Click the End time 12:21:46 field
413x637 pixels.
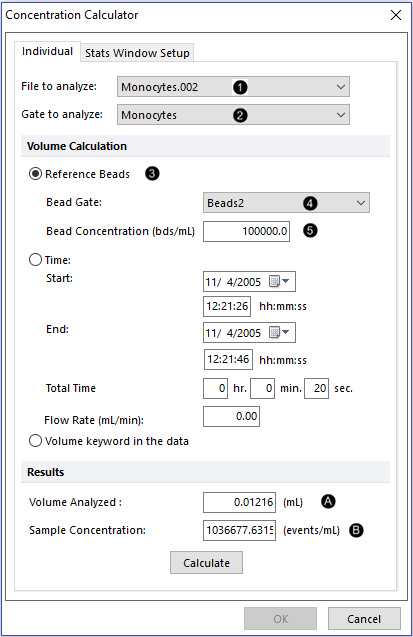point(228,360)
